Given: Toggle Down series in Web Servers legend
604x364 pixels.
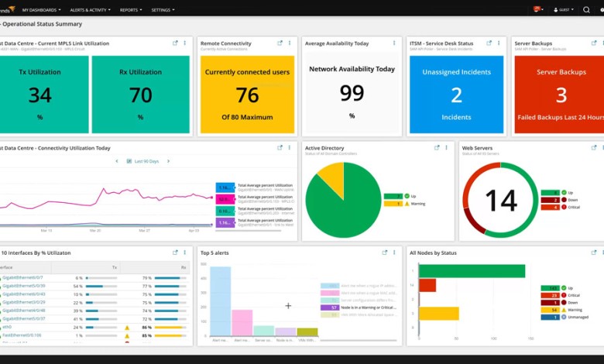Looking at the screenshot, I should point(559,200).
